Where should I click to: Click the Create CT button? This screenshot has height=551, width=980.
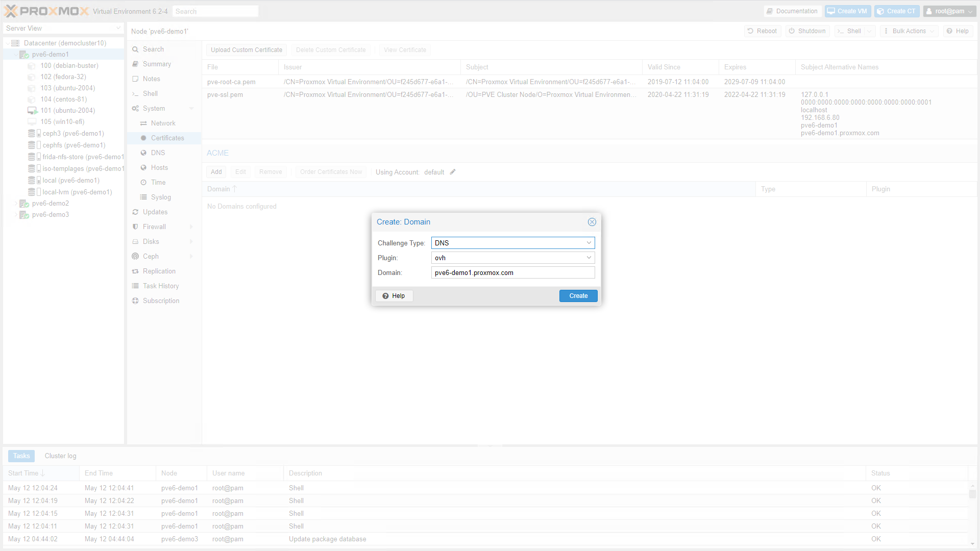(x=897, y=11)
